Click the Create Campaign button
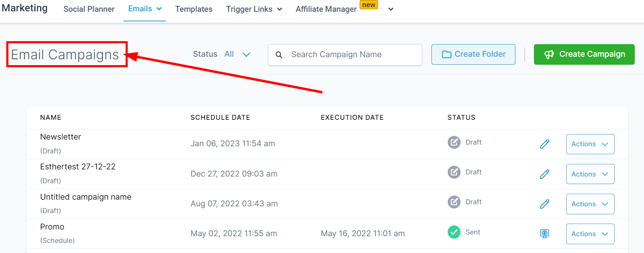644x253 pixels. pyautogui.click(x=584, y=54)
